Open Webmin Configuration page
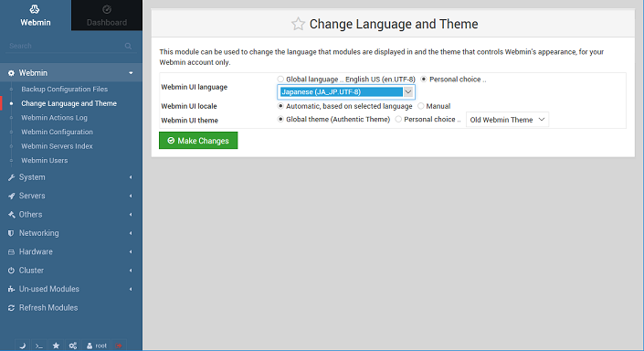This screenshot has height=351, width=644. pos(57,132)
